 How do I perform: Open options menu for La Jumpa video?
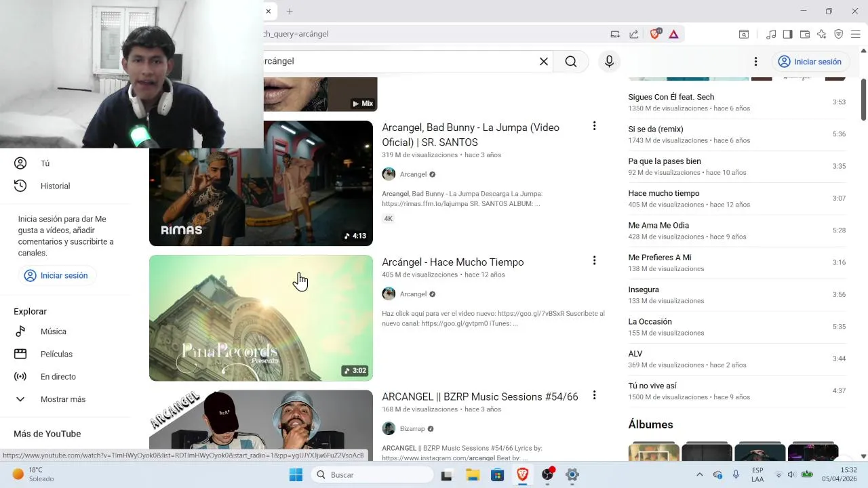point(594,126)
